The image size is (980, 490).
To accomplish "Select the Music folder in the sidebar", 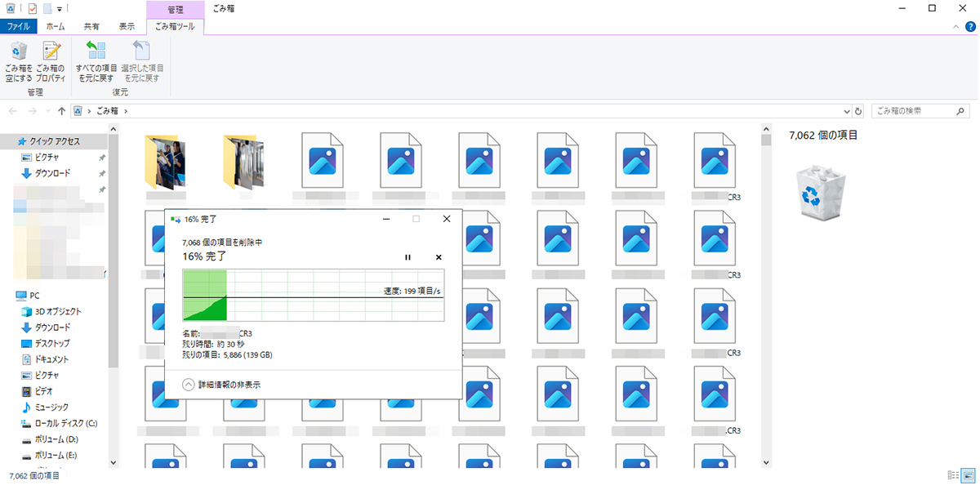I will tap(51, 407).
